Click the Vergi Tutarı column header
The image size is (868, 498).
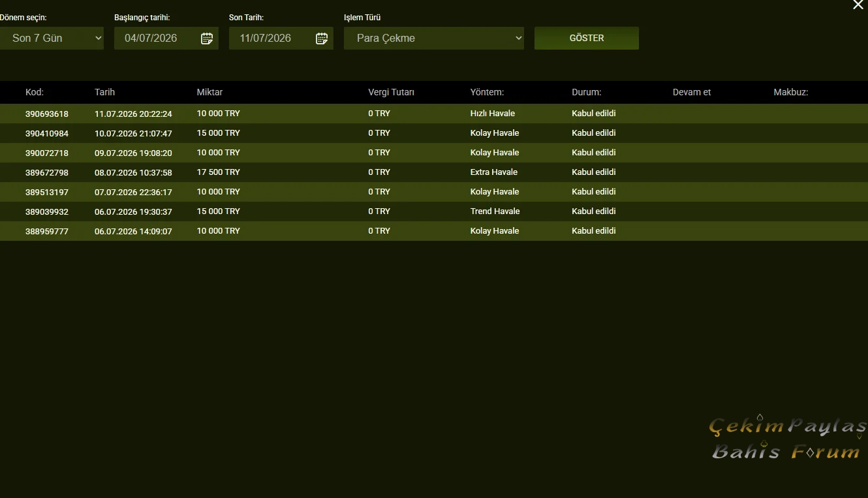click(391, 92)
